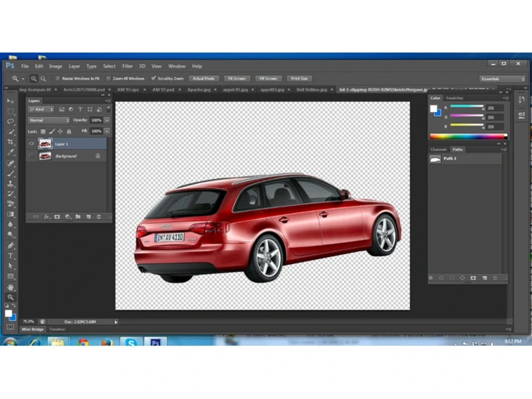Click the Zoom tool in toolbox
Image resolution: width=532 pixels, height=399 pixels.
click(11, 297)
